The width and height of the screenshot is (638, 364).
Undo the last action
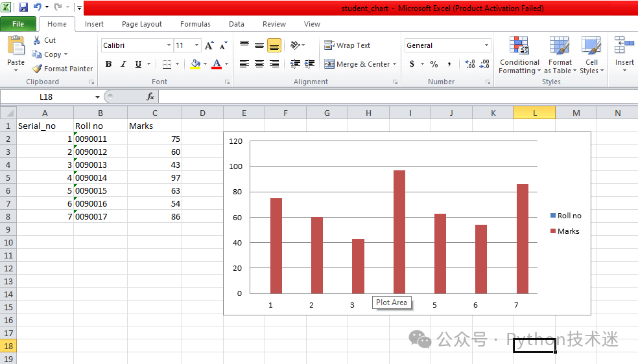click(x=37, y=7)
